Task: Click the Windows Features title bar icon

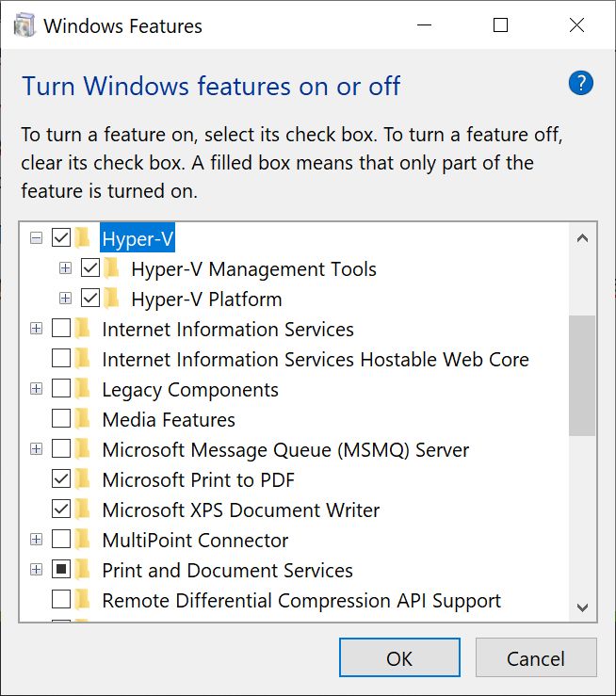Action: click(24, 25)
